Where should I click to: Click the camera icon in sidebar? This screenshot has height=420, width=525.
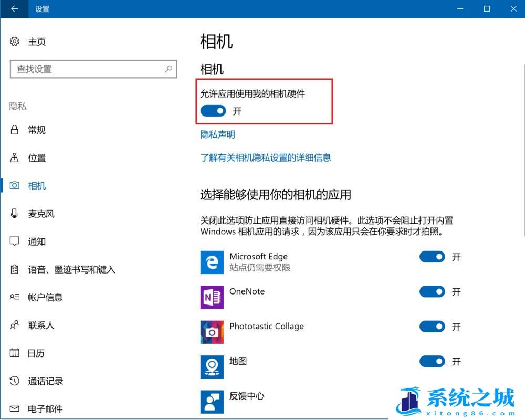pyautogui.click(x=14, y=185)
